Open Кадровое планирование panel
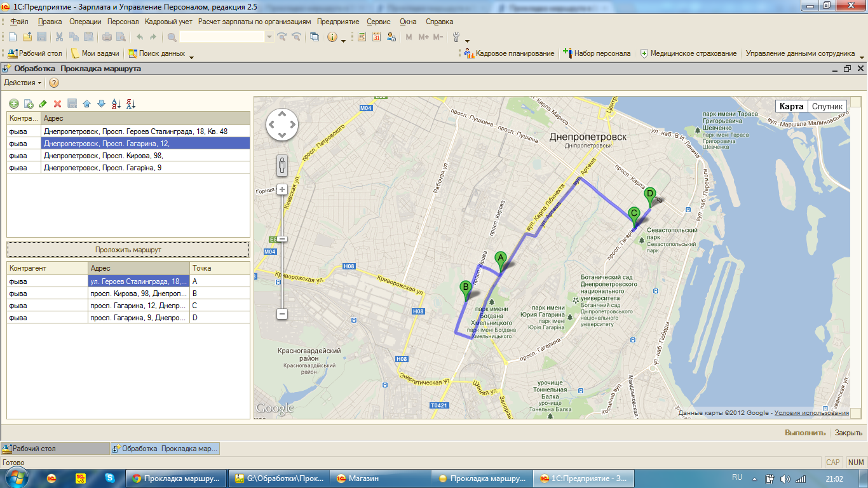The image size is (868, 488). (509, 53)
